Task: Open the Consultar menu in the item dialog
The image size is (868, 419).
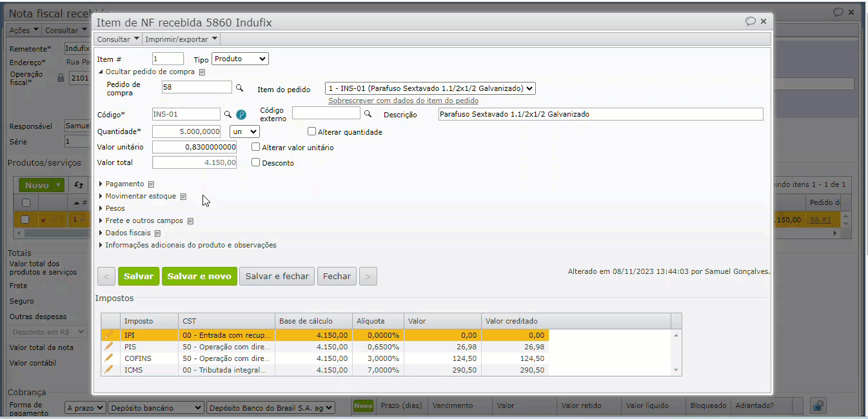Action: [118, 39]
